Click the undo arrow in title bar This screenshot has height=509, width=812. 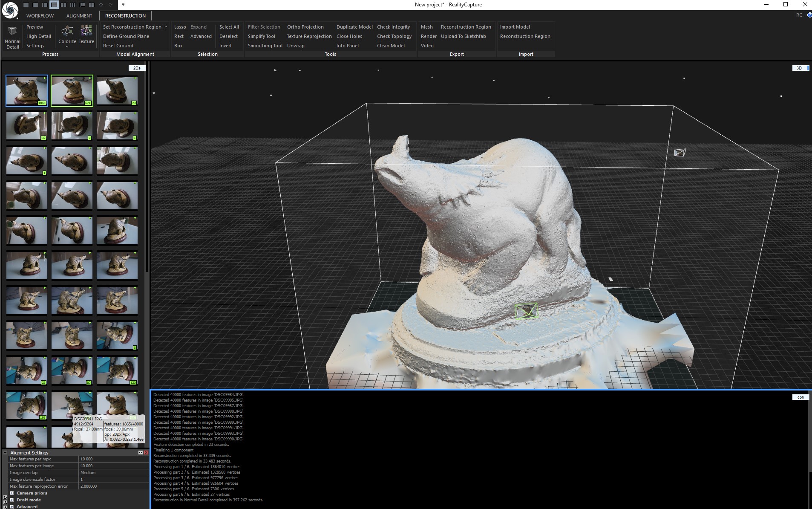click(x=101, y=5)
